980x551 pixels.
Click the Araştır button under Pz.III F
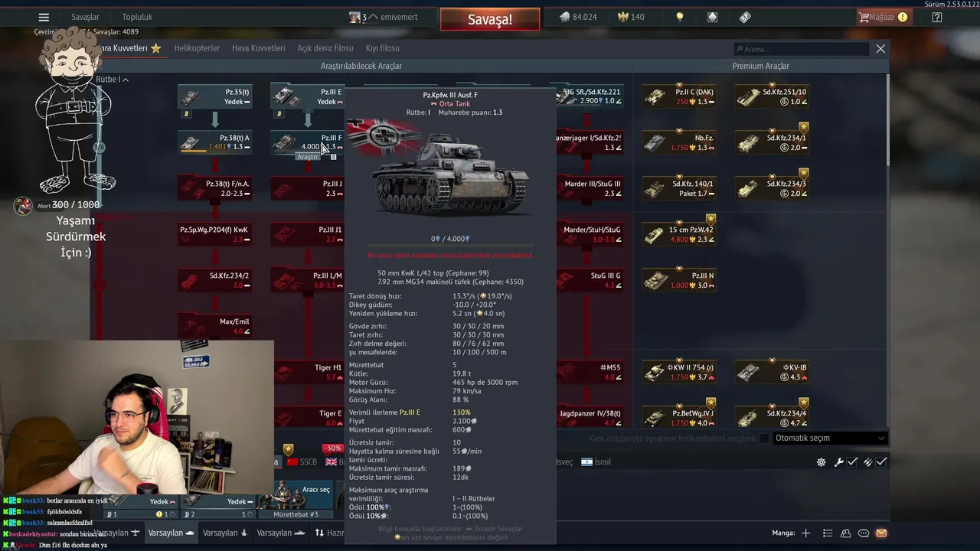[307, 157]
